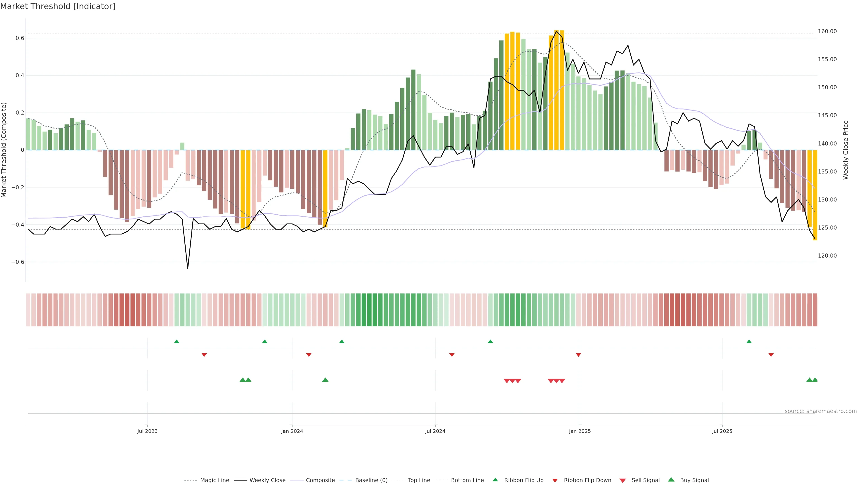
Task: Select the first ribbon flip up marker after Jul 2023
Action: tap(177, 342)
